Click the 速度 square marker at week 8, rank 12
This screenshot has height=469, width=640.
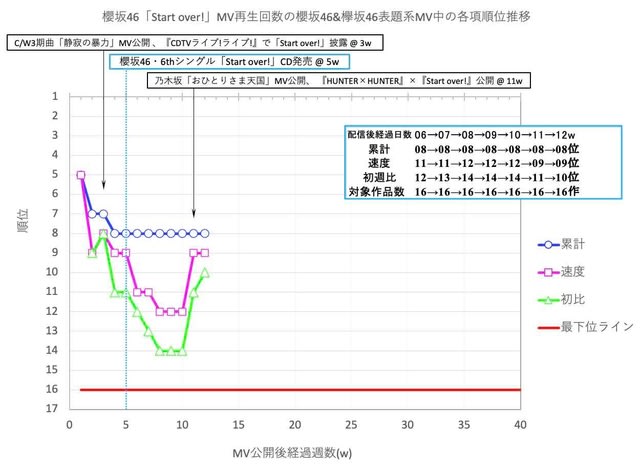(160, 311)
